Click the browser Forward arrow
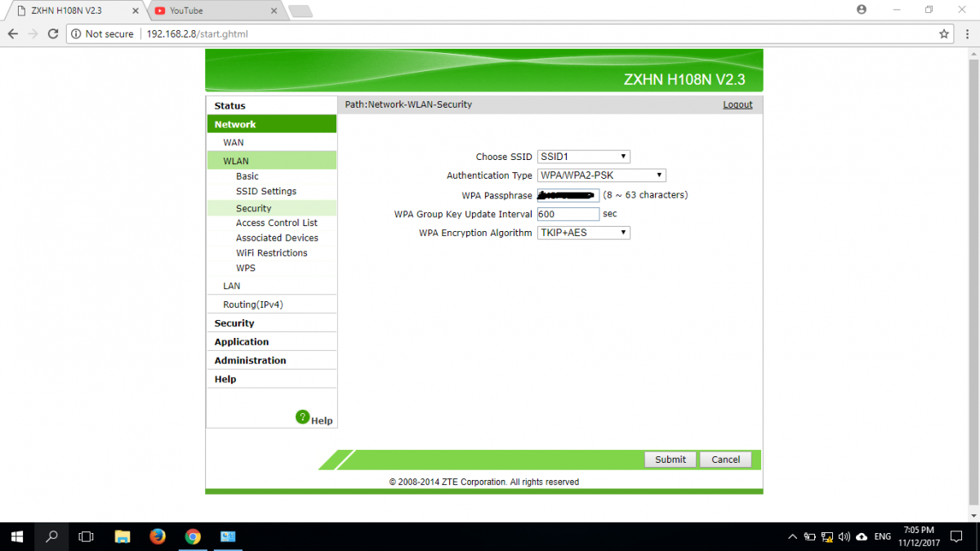Viewport: 980px width, 551px height. pos(33,34)
